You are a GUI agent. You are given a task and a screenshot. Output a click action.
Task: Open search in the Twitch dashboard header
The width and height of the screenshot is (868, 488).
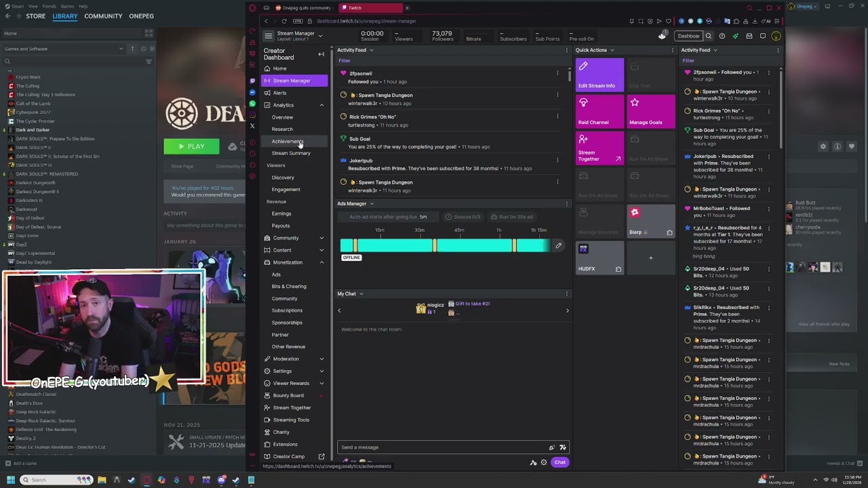click(709, 36)
